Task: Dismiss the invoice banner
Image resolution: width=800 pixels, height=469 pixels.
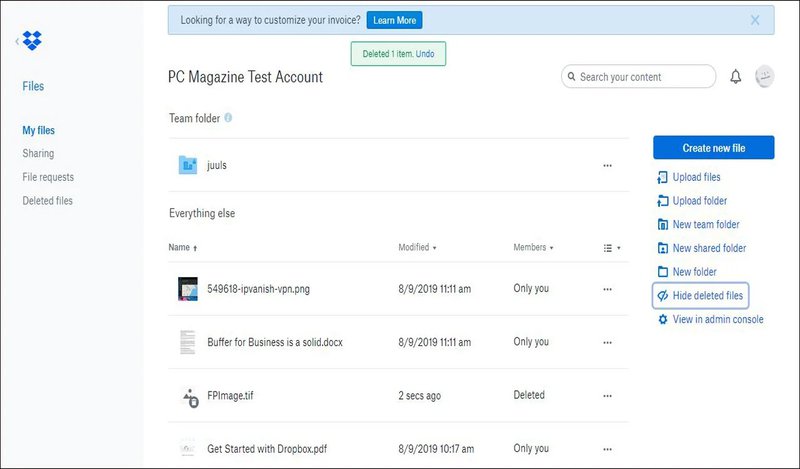Action: (755, 20)
